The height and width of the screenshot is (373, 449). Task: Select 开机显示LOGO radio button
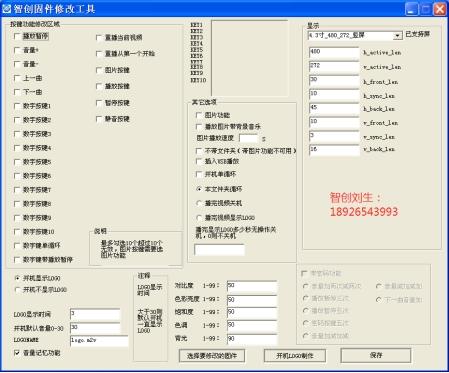pos(17,278)
